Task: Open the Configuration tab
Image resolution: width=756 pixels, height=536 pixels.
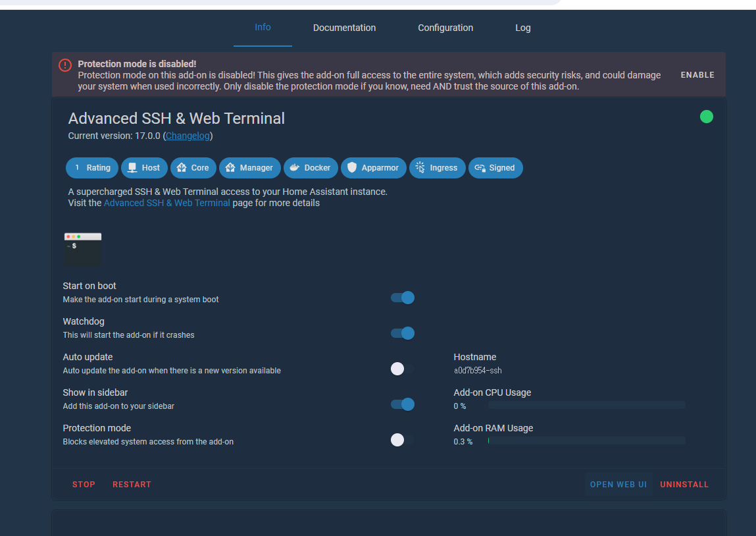Action: pyautogui.click(x=445, y=28)
